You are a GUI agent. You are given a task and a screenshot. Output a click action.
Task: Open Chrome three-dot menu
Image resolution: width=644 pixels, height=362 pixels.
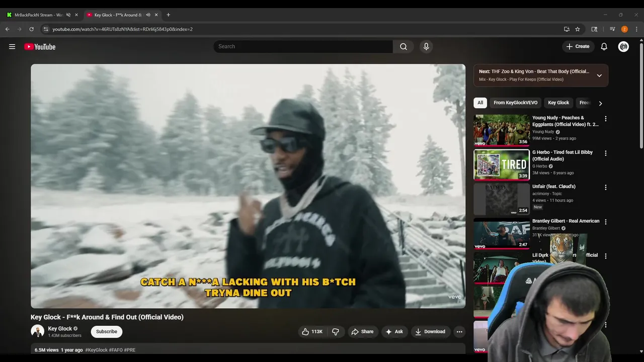[636, 29]
